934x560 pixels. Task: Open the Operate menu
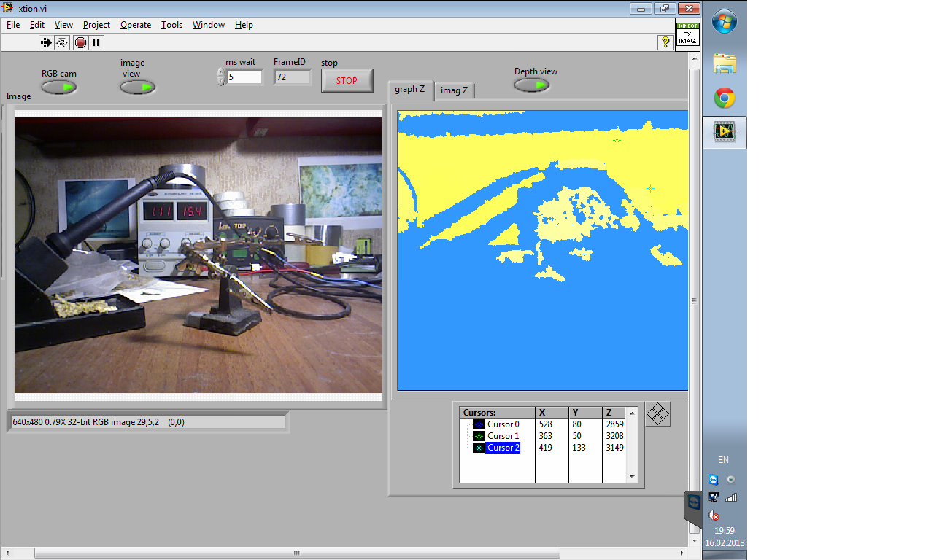tap(136, 25)
